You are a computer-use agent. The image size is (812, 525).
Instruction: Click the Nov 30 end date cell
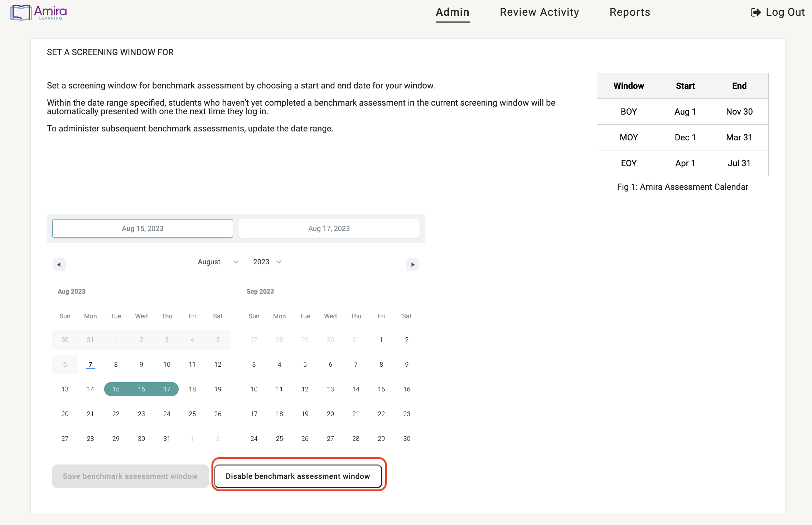pyautogui.click(x=739, y=112)
